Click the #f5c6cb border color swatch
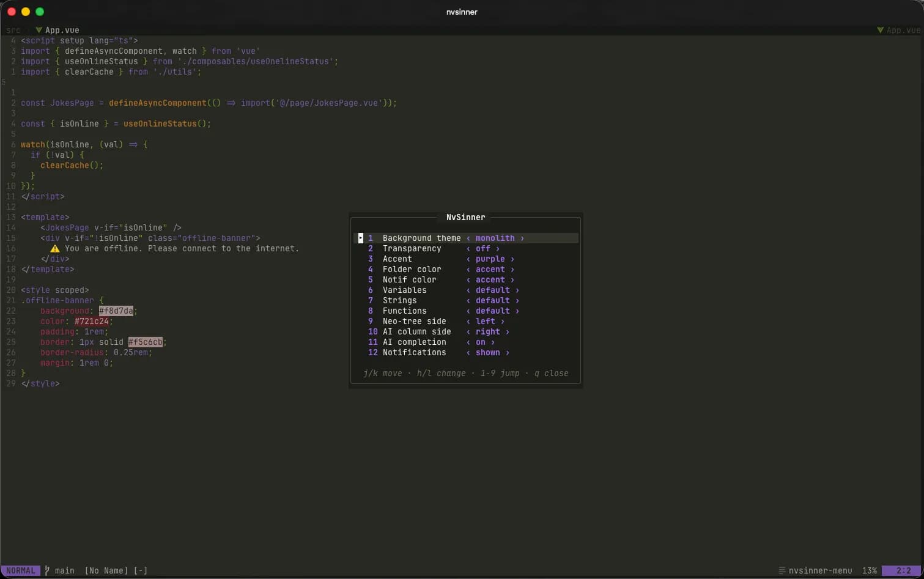Screen dimensions: 924x579 click(x=146, y=342)
